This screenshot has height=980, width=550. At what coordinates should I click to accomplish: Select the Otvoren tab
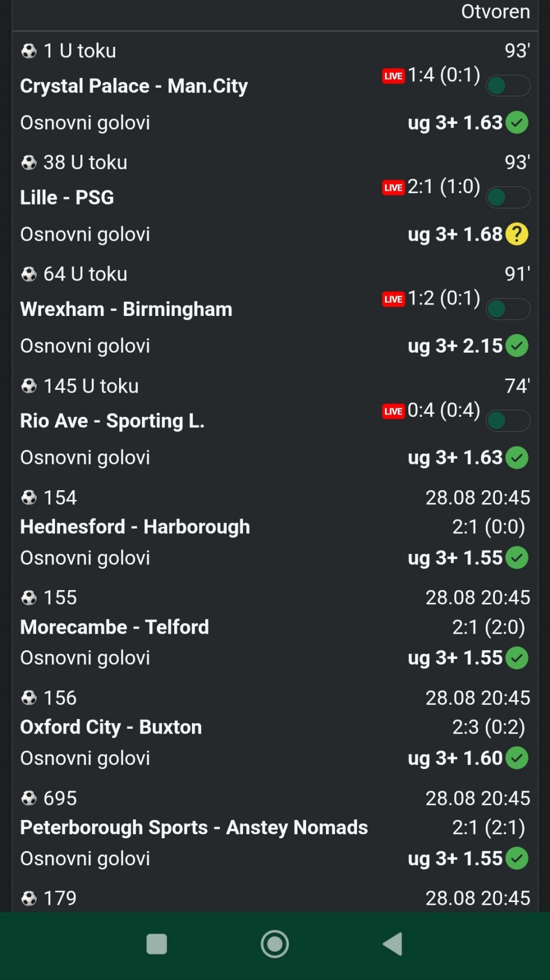point(496,11)
